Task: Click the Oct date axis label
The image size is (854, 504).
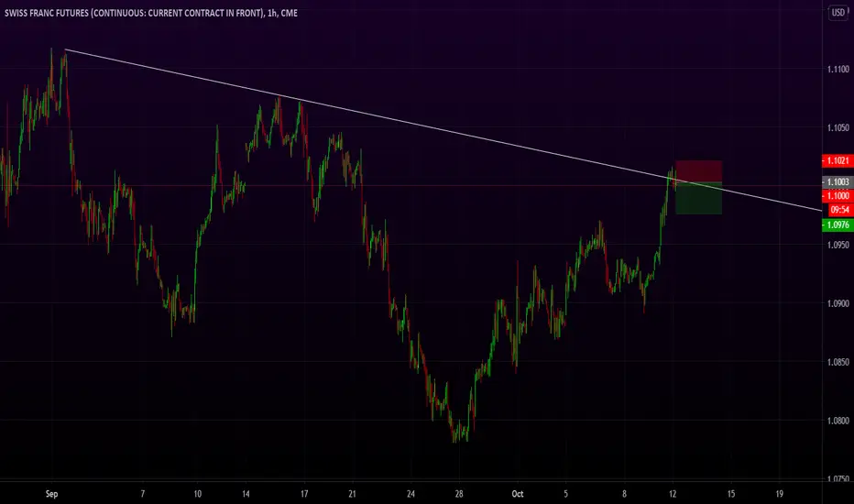Action: click(x=518, y=494)
